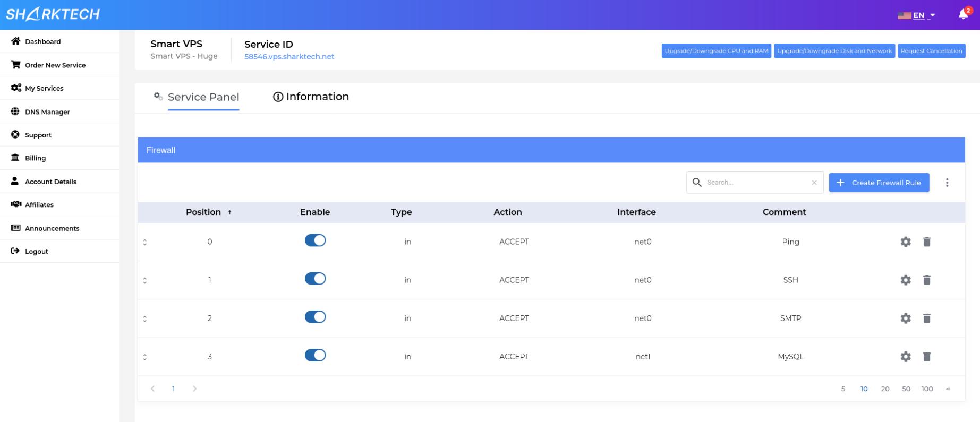Use reorder arrows on SMTP rule row
The image size is (980, 422).
click(145, 318)
